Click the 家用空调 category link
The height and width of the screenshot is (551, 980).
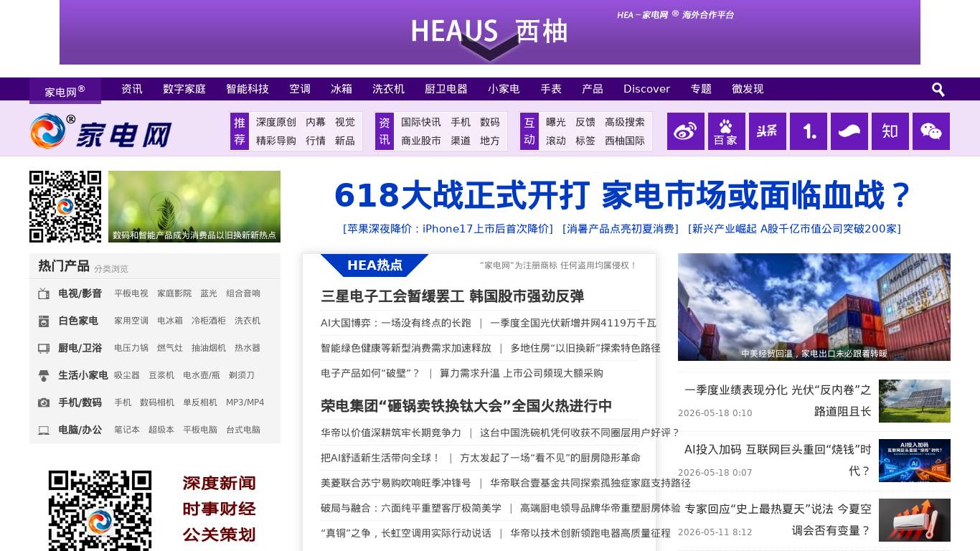click(131, 321)
